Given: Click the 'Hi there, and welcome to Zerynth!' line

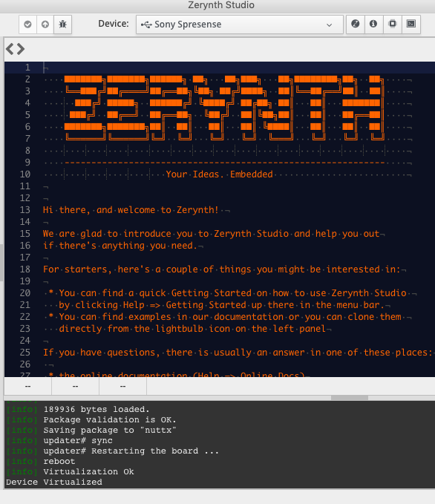Looking at the screenshot, I should click(131, 210).
